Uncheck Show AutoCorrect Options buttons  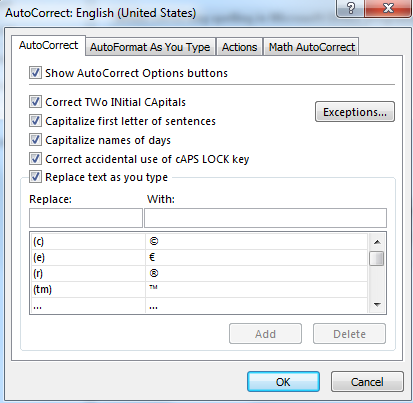pos(35,73)
